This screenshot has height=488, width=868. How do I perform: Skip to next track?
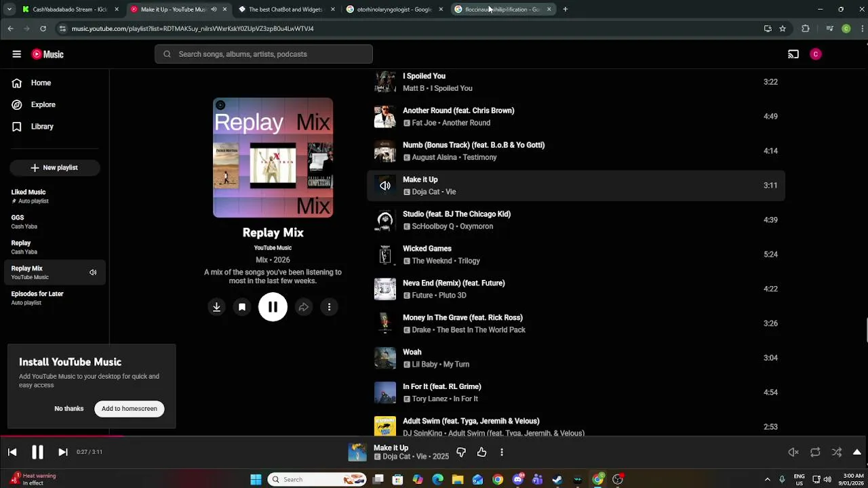click(62, 452)
